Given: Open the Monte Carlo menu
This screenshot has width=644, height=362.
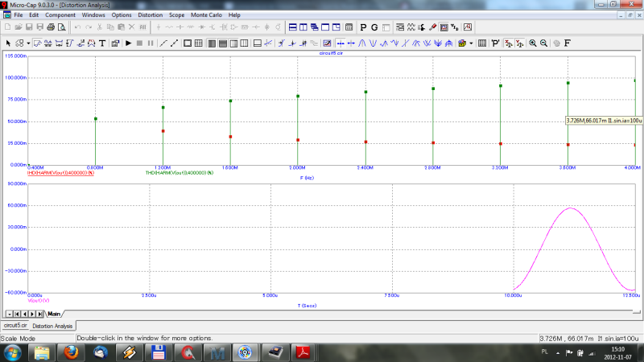Looking at the screenshot, I should click(206, 14).
